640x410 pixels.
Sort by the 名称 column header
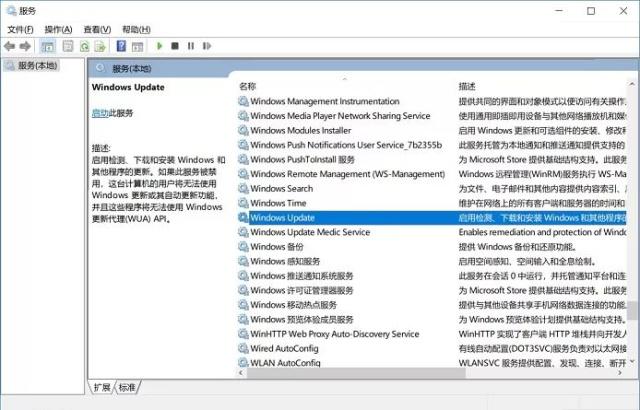coord(248,86)
